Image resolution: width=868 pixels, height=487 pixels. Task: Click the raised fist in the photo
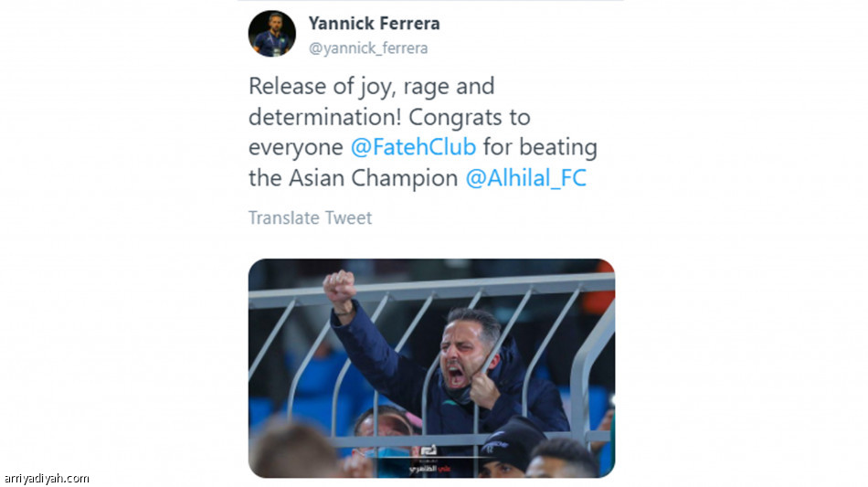click(x=339, y=290)
